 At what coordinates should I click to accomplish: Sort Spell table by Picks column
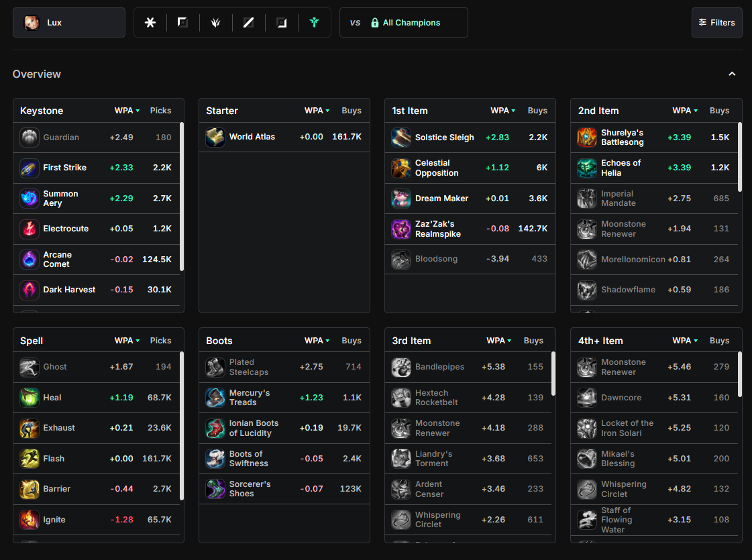[160, 341]
